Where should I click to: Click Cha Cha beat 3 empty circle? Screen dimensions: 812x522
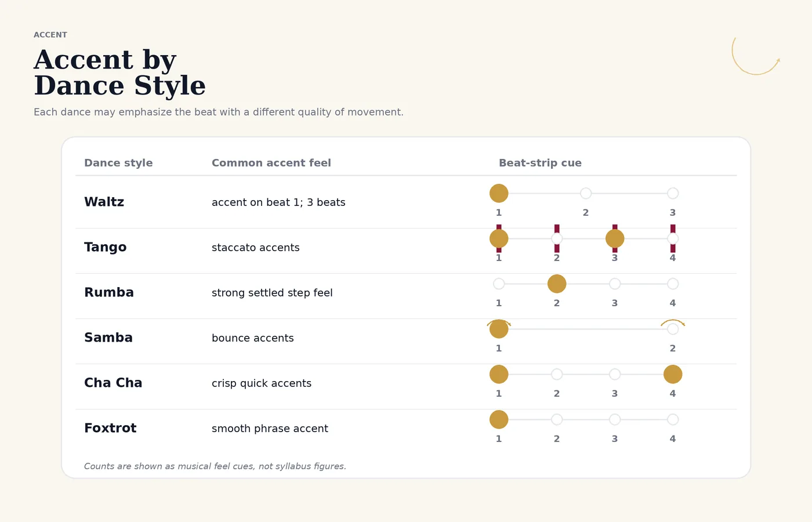tap(615, 374)
